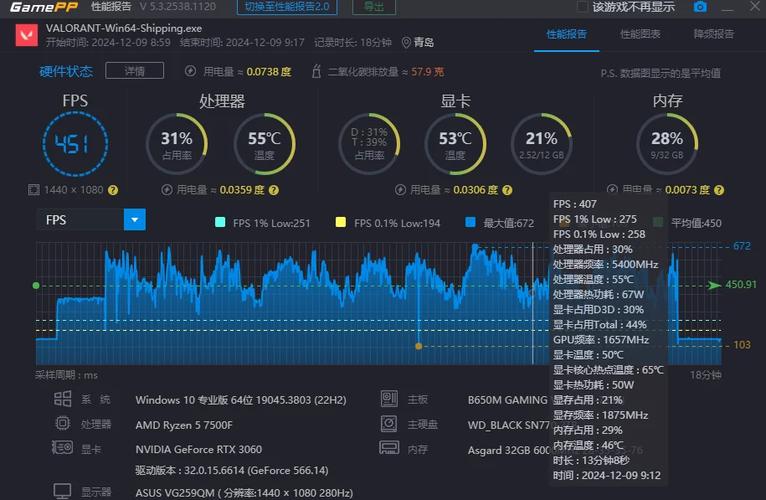
Task: Click 切换至性能报告2.0 button
Action: click(287, 7)
